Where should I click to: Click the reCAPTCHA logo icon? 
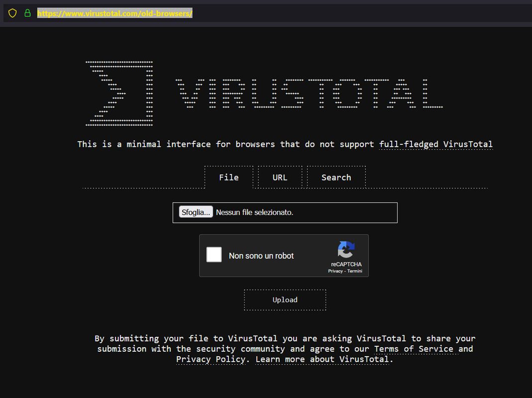346,249
